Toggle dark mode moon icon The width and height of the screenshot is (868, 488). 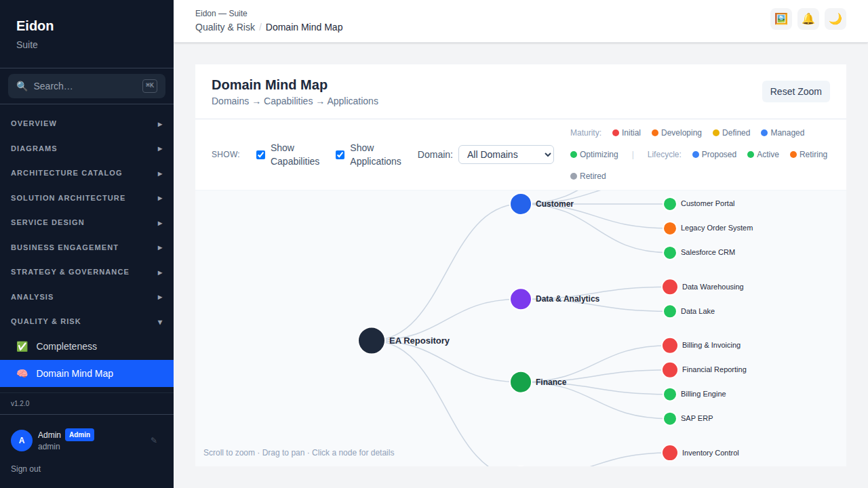point(835,19)
